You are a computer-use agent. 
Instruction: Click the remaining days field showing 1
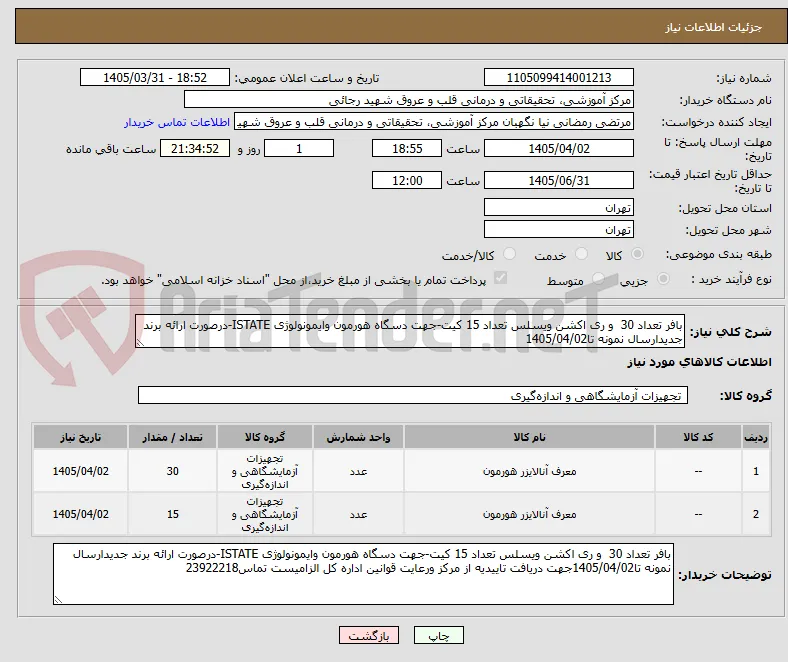299,148
